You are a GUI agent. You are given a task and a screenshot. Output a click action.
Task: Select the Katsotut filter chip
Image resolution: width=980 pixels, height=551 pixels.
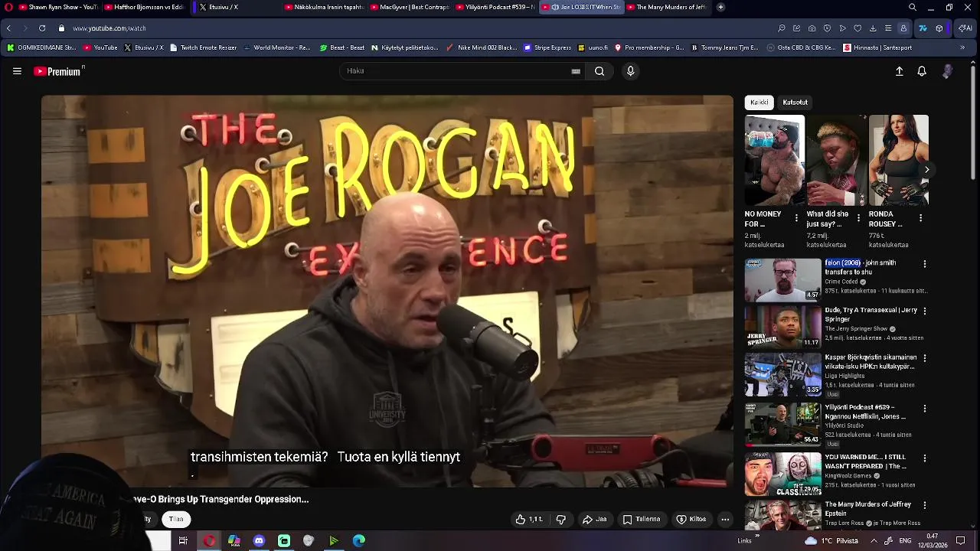(795, 103)
